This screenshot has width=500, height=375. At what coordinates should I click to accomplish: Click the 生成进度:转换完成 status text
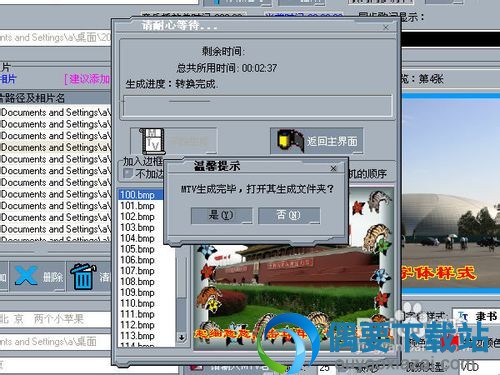tap(172, 84)
